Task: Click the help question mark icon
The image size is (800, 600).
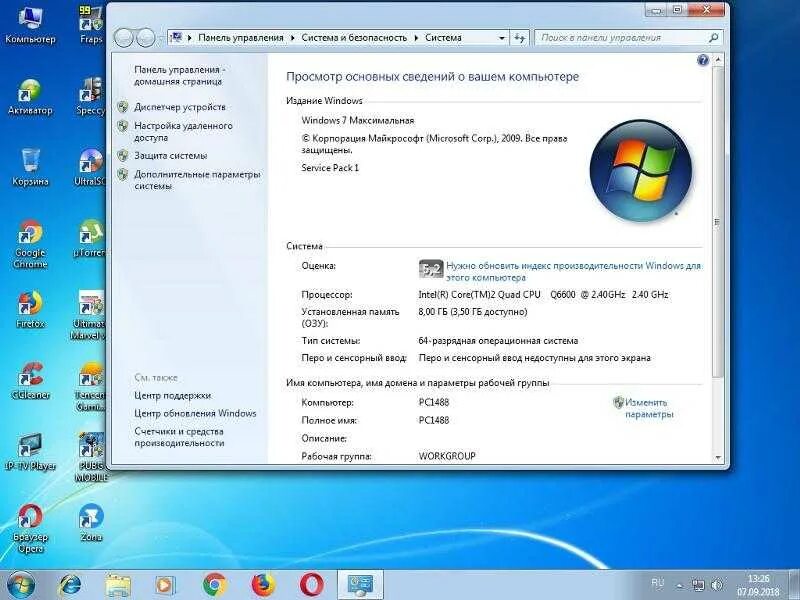Action: [x=703, y=60]
